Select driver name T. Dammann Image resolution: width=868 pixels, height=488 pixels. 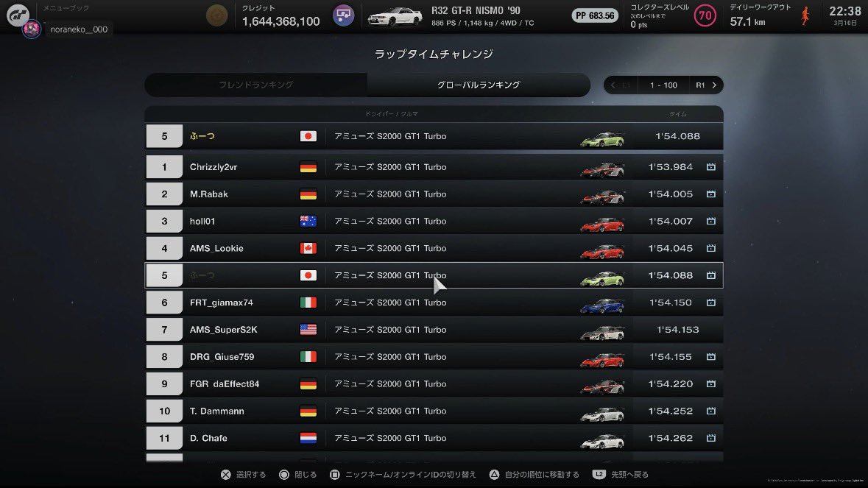coord(216,411)
